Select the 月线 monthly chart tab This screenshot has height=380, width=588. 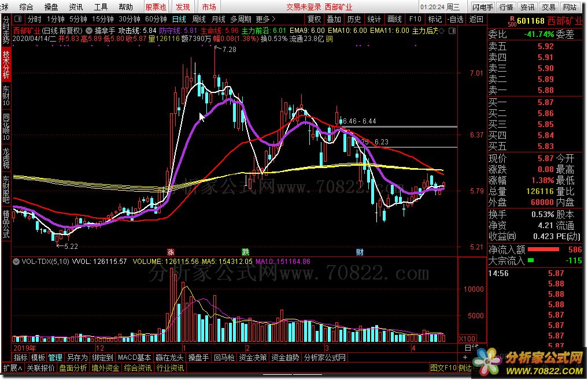[218, 18]
